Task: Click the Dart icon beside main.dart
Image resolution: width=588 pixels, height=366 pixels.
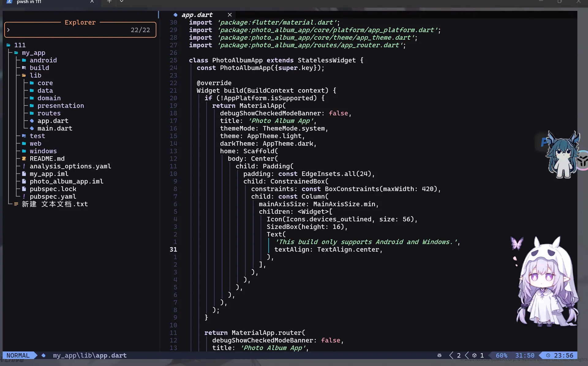Action: [32, 128]
